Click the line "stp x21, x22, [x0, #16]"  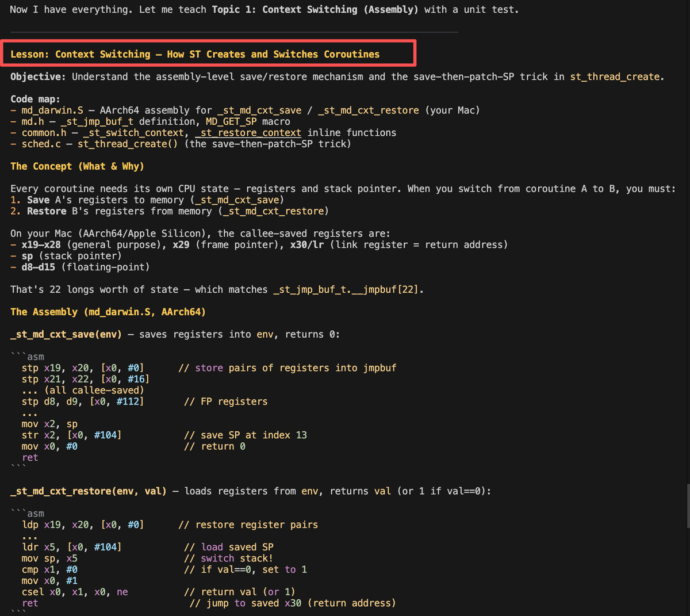coord(86,379)
